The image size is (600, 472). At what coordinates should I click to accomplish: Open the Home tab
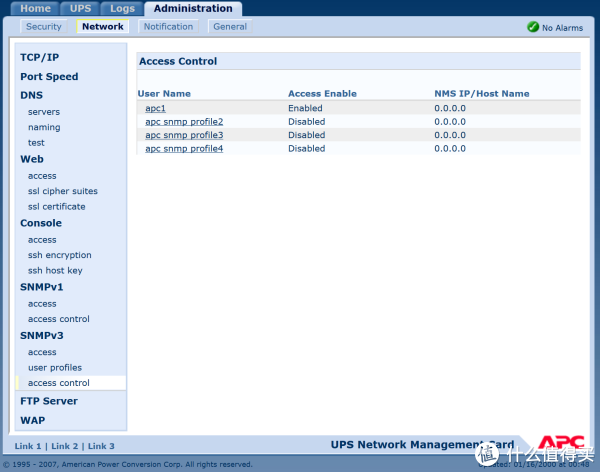pos(35,8)
